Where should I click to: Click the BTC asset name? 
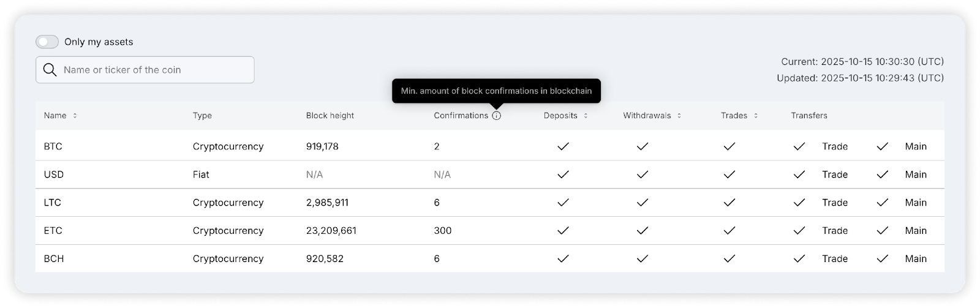53,146
